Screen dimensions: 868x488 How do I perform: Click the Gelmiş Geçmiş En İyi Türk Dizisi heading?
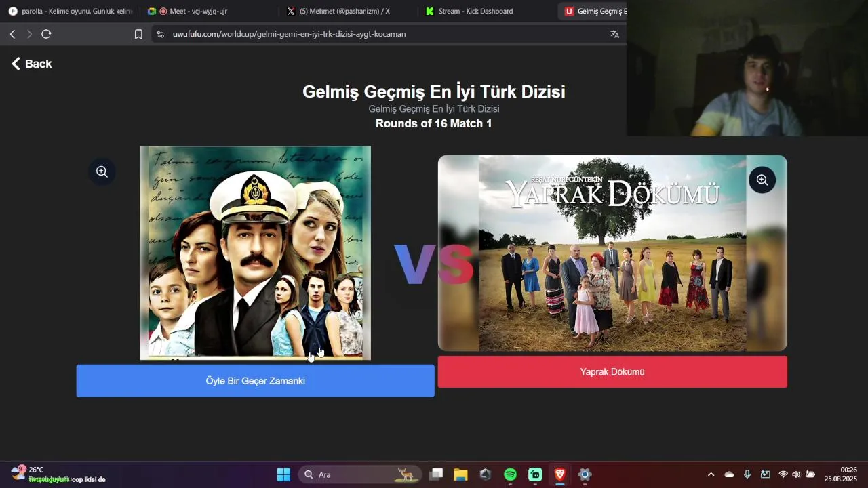tap(433, 91)
